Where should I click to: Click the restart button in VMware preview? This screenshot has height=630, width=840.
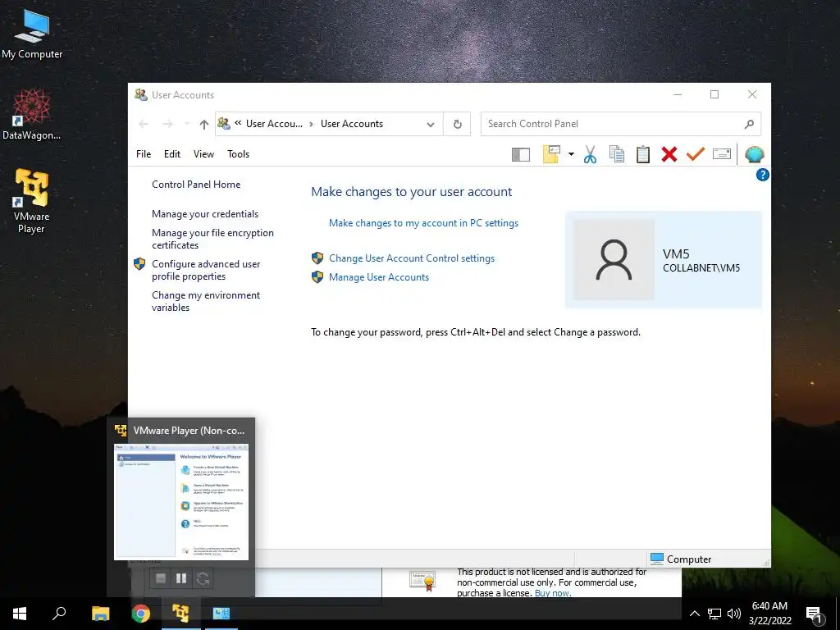[x=203, y=578]
